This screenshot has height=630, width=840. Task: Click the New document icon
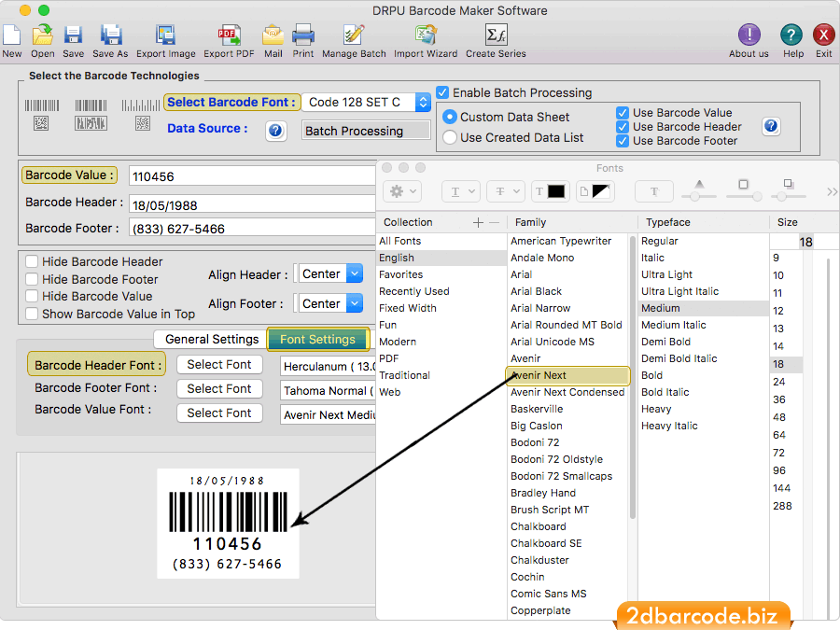(x=12, y=35)
